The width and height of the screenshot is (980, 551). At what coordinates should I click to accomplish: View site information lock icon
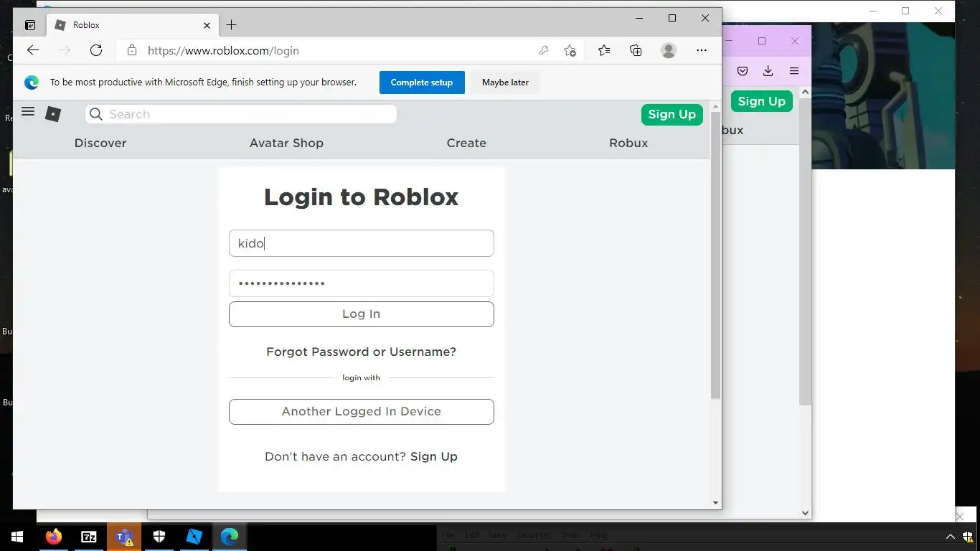pos(131,50)
